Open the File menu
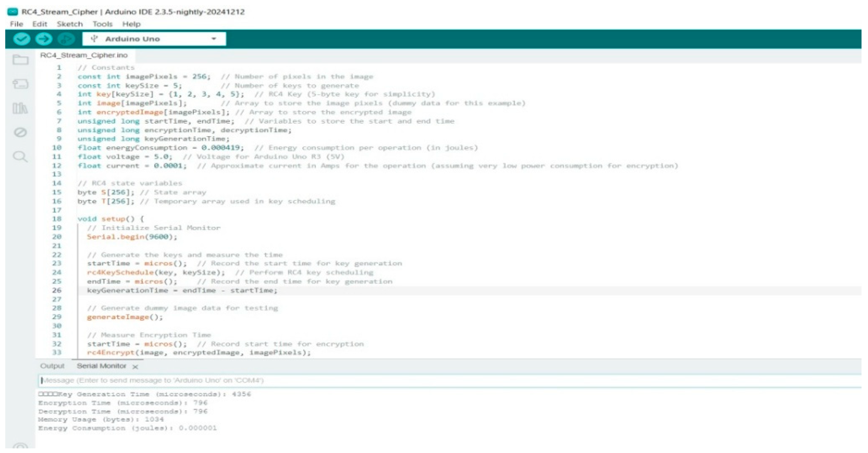868x453 pixels. click(x=17, y=24)
